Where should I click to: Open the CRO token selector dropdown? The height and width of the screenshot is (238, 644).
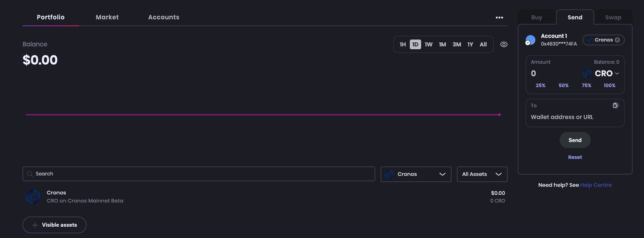(607, 73)
